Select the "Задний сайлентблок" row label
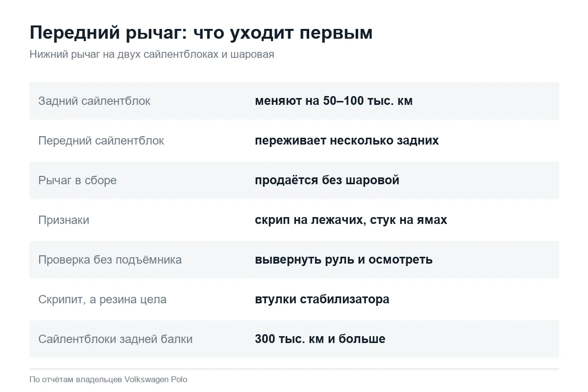Viewport: 588px width, 392px height. click(94, 101)
